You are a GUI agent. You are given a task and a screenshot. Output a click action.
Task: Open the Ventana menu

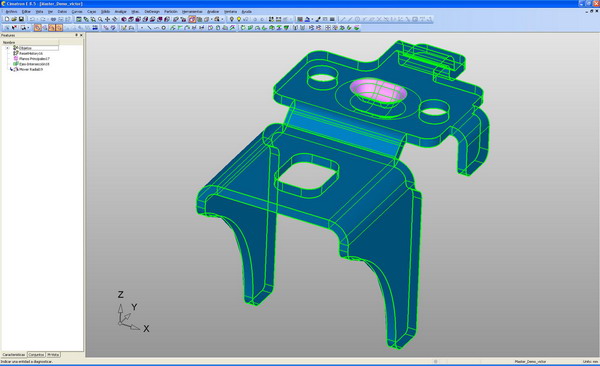click(x=230, y=11)
